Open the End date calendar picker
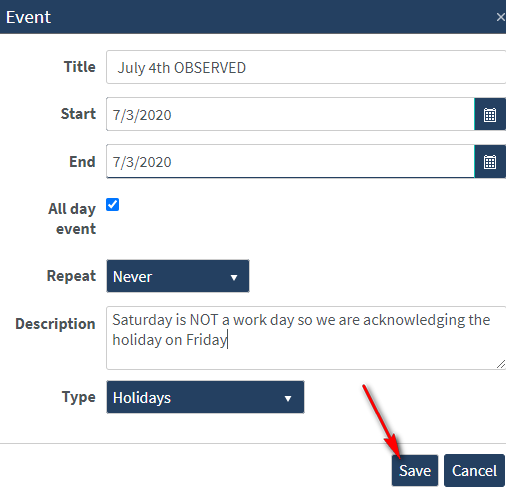 (x=490, y=162)
